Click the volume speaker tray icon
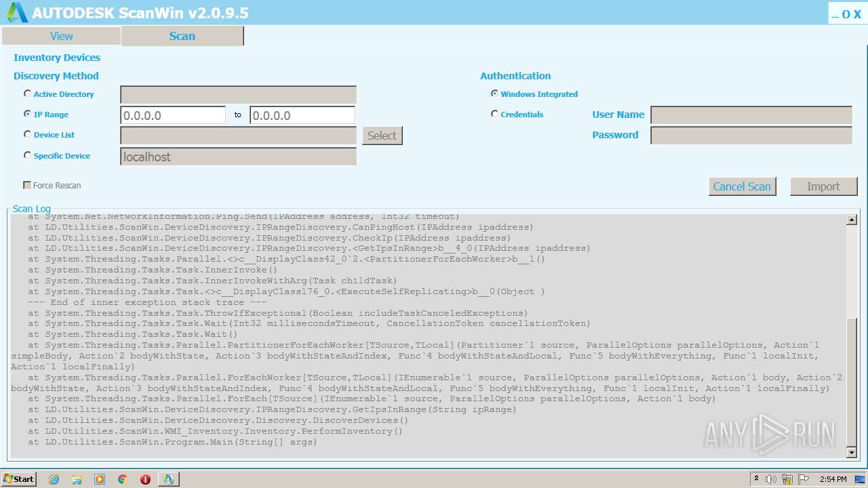The image size is (868, 488). click(771, 479)
